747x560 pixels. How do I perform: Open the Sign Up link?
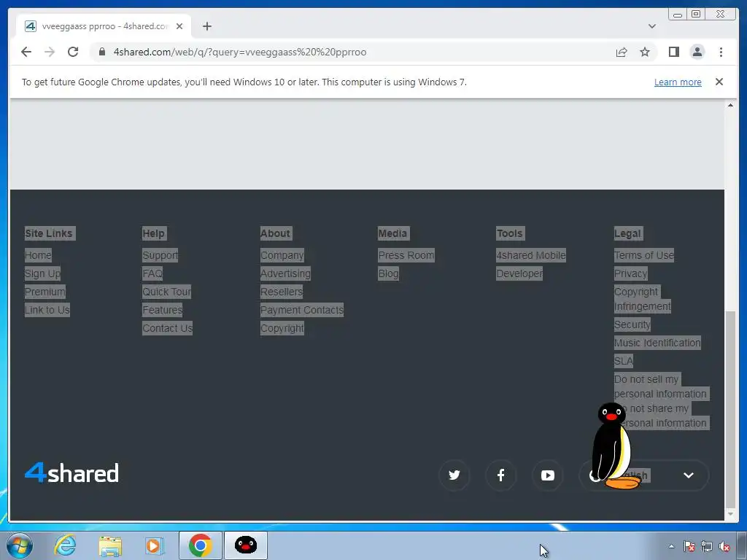(42, 273)
